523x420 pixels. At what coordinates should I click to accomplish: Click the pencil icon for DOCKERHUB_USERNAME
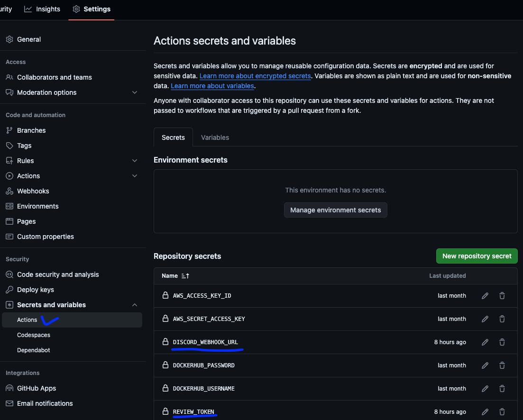point(485,389)
